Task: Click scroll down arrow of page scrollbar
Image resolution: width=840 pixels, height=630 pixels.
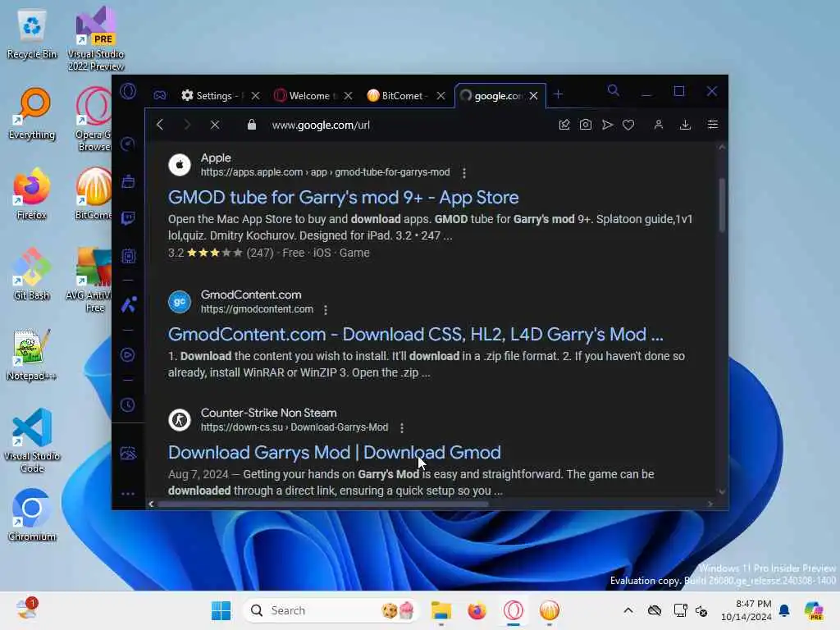Action: pyautogui.click(x=722, y=491)
